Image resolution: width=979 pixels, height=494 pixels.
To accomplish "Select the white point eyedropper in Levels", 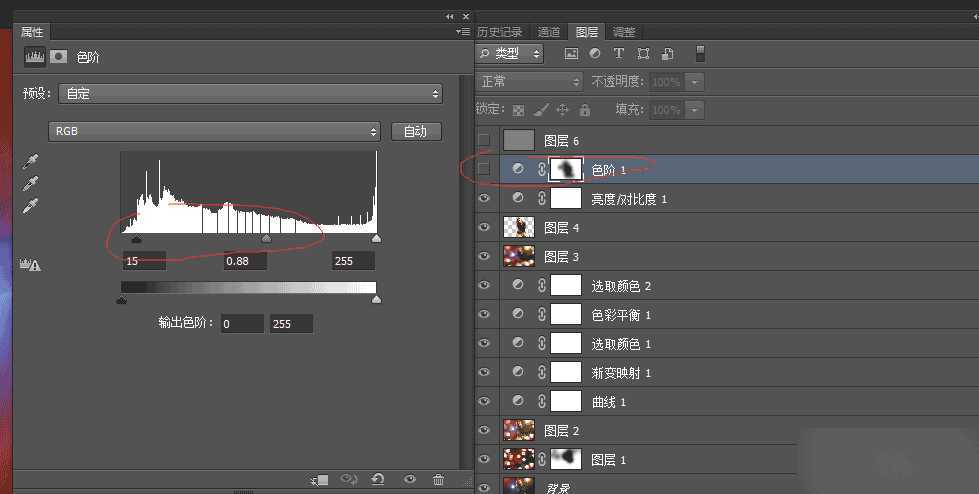I will tap(31, 205).
